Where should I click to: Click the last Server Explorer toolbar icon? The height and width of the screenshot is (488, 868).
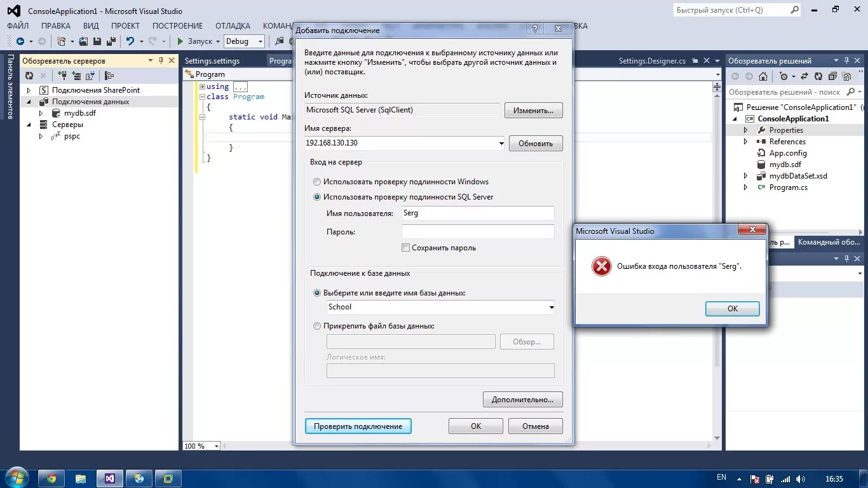click(109, 76)
